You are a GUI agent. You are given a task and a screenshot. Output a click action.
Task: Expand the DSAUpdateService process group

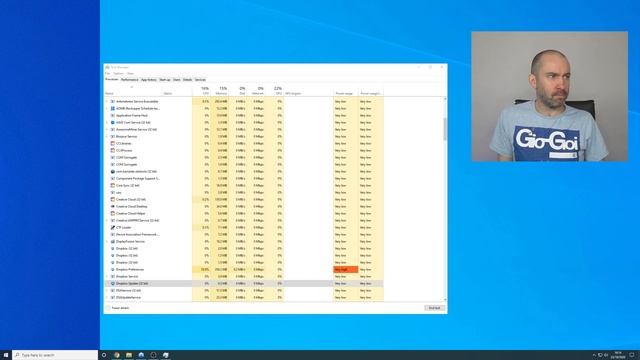tap(107, 297)
